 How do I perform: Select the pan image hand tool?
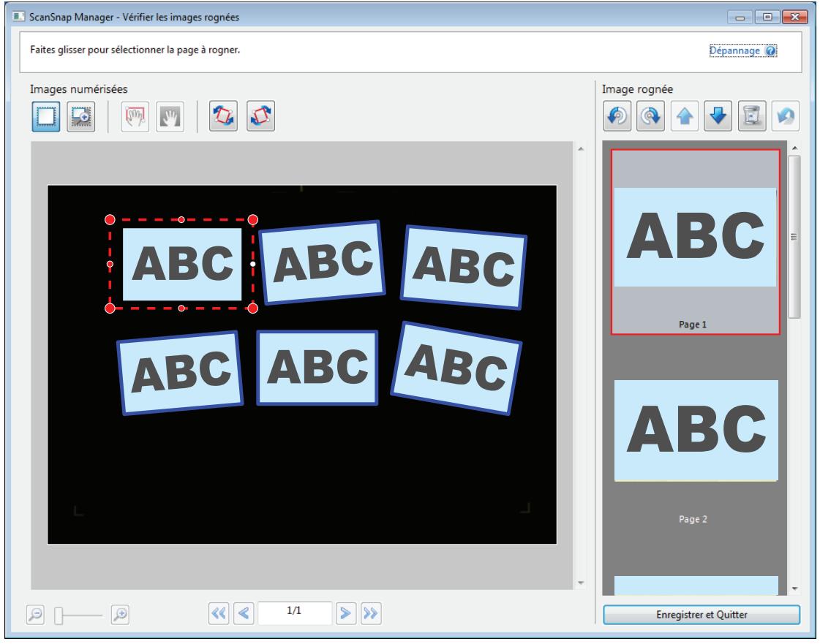click(170, 116)
